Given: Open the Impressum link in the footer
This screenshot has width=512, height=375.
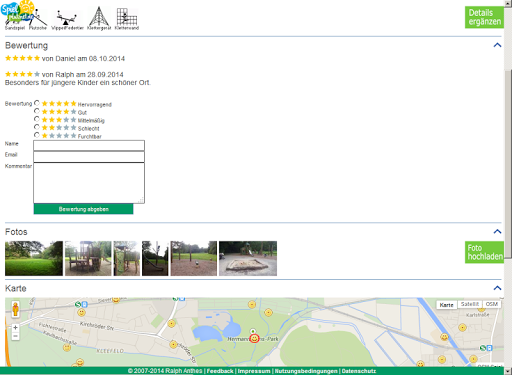Looking at the screenshot, I should [x=254, y=371].
